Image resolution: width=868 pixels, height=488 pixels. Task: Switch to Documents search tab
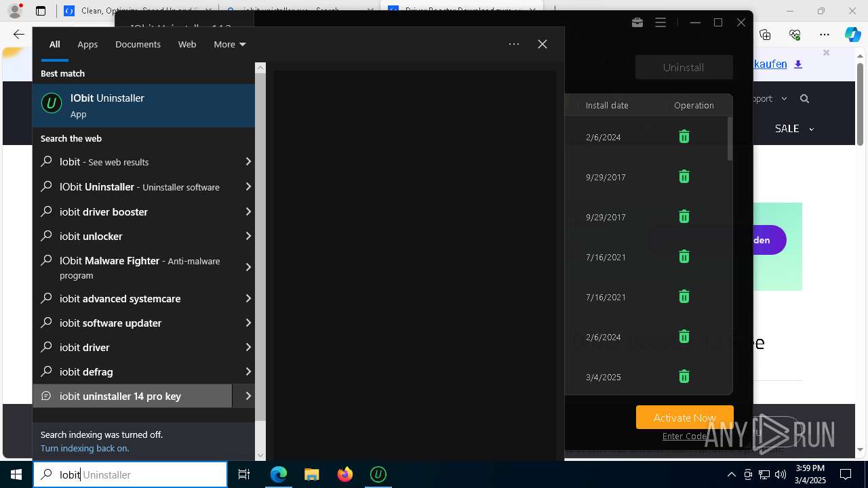click(138, 44)
